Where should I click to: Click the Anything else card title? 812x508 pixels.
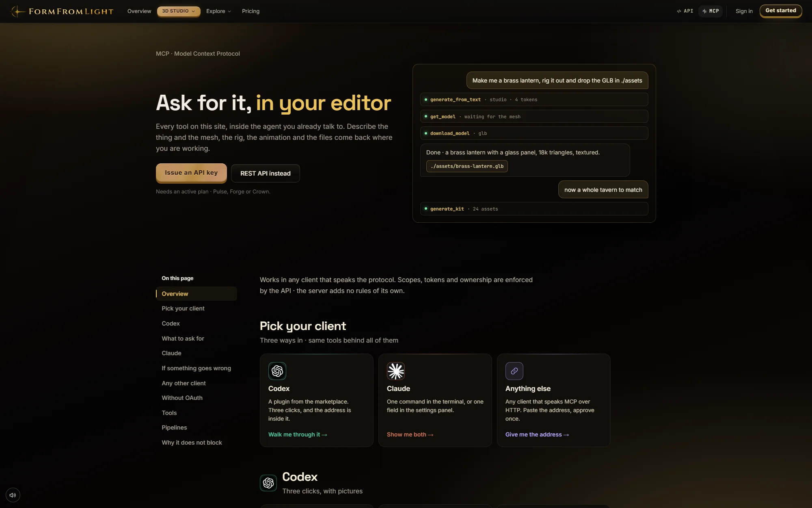tap(528, 389)
